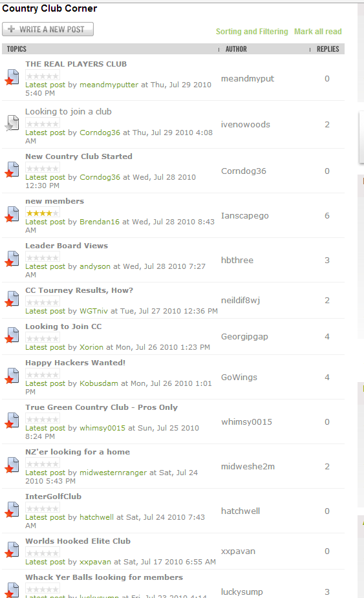Screen dimensions: 364x598
Task: Click post icon beside Leader Board Views
Action: (12, 259)
